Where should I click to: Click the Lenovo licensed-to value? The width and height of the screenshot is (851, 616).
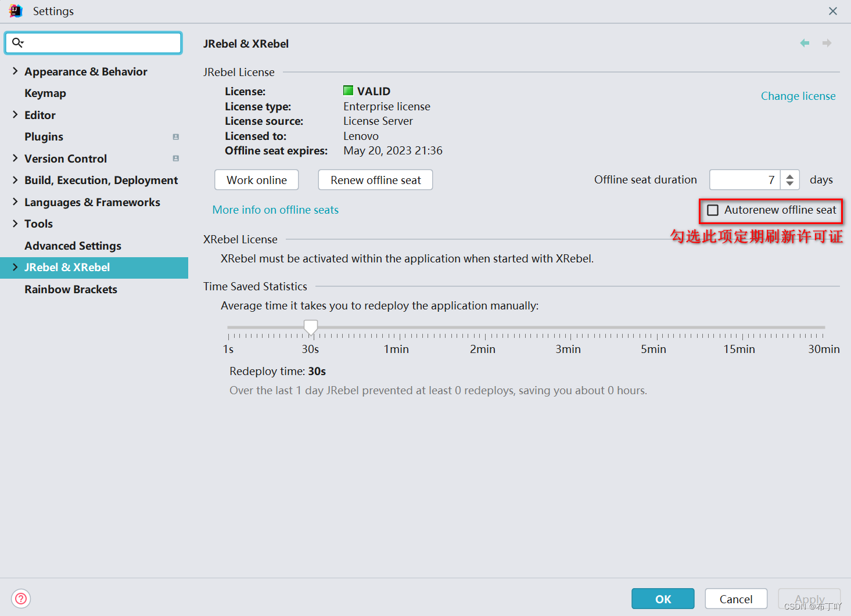pyautogui.click(x=361, y=136)
